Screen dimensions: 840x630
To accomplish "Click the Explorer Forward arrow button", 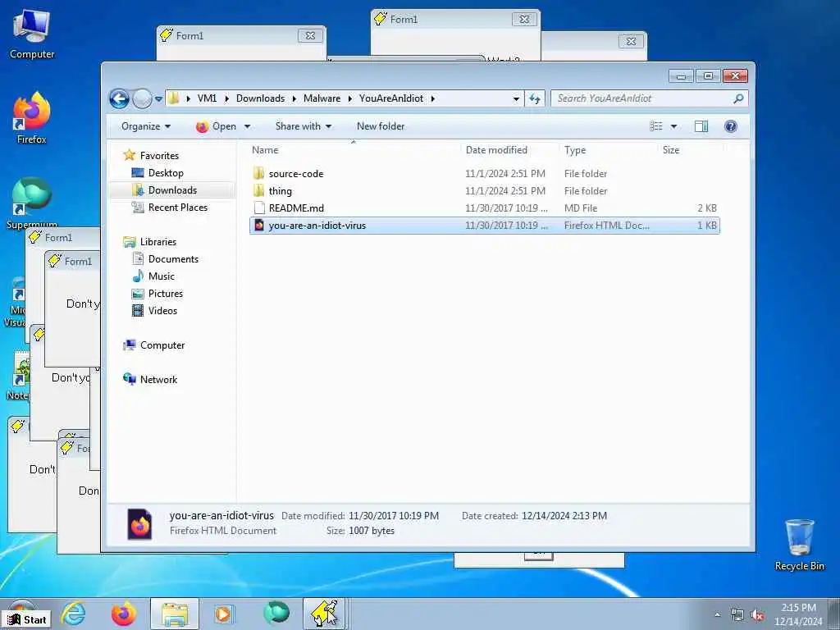I will 142,98.
